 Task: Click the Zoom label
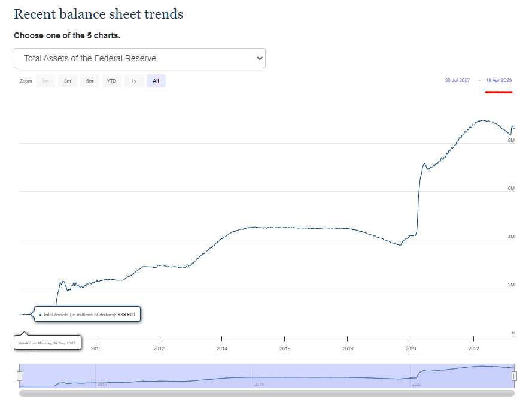[26, 81]
